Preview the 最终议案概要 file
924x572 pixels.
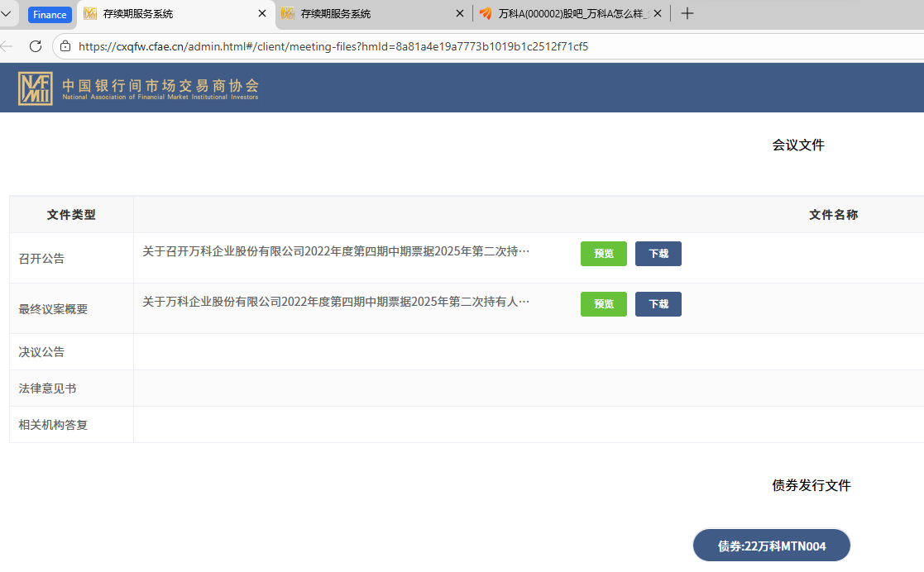(x=603, y=304)
